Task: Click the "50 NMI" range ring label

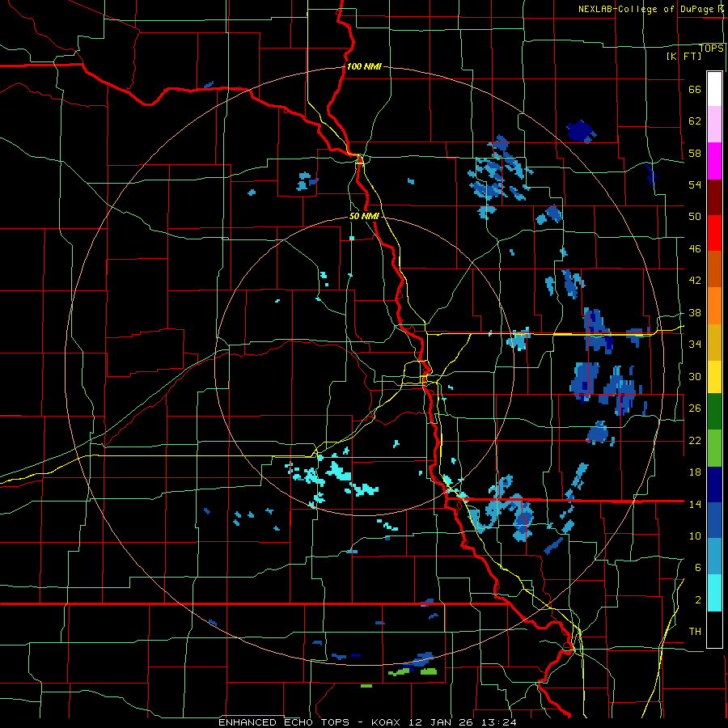Action: (x=364, y=216)
